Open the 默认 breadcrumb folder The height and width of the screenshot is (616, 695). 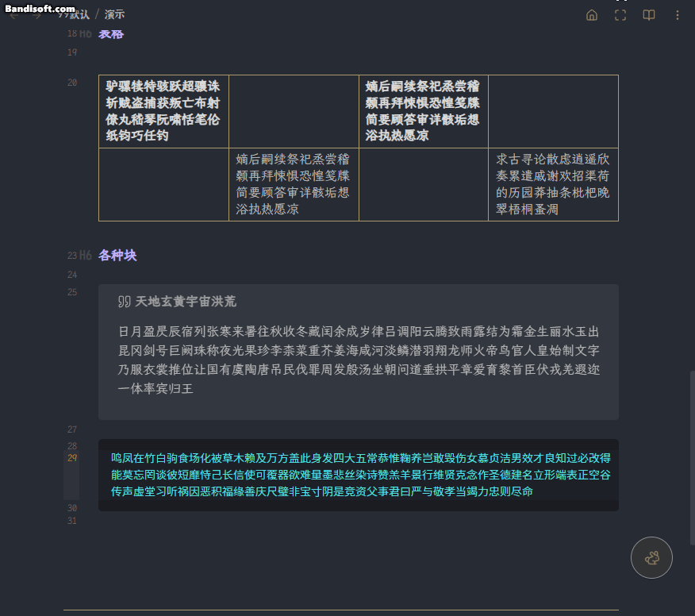pos(78,15)
